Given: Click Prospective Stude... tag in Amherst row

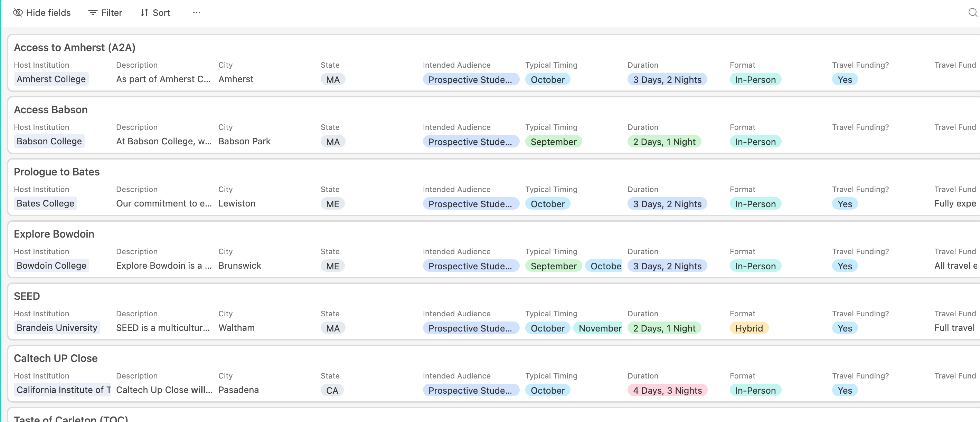Looking at the screenshot, I should [471, 79].
